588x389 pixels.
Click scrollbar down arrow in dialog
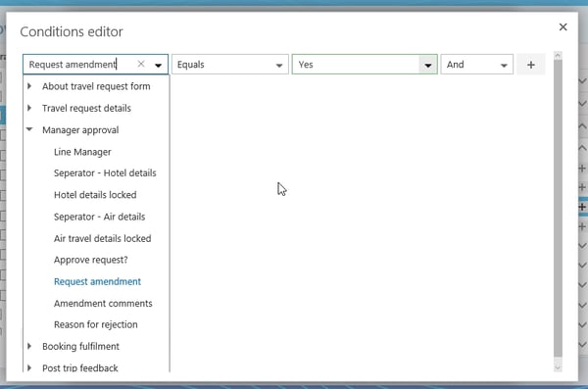coord(558,368)
